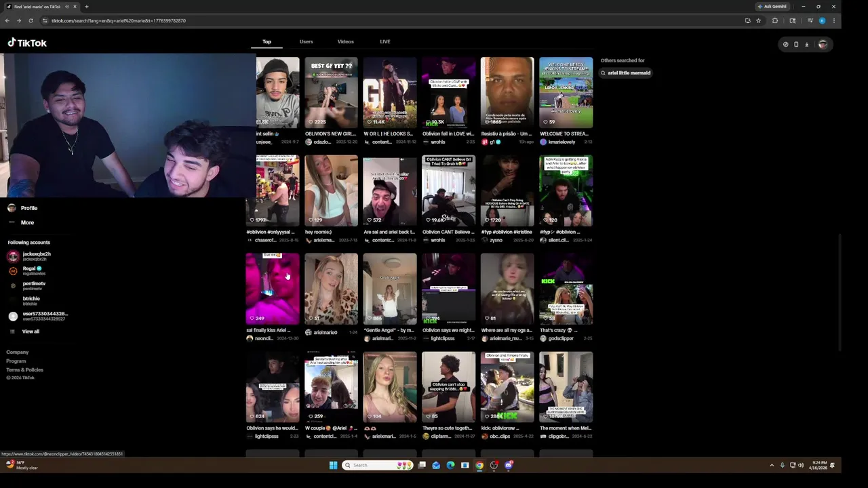Open the weather widget on taskbar
868x488 pixels.
(x=22, y=465)
